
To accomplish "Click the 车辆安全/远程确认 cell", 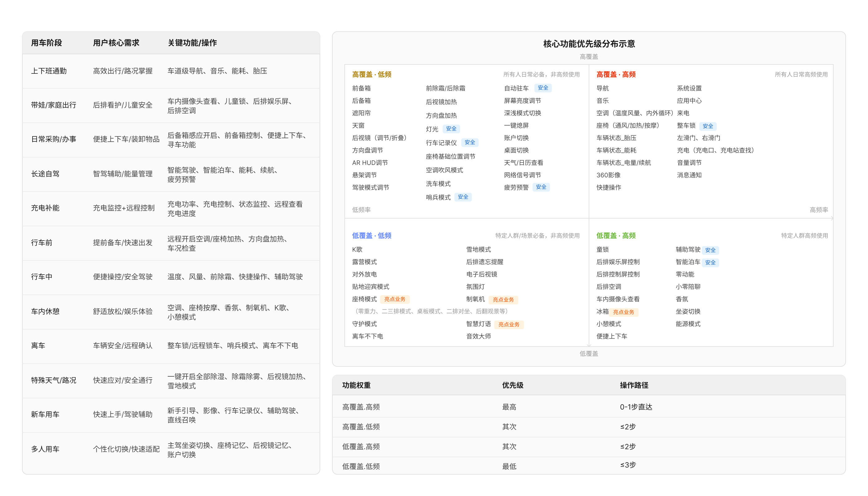I will [x=123, y=345].
